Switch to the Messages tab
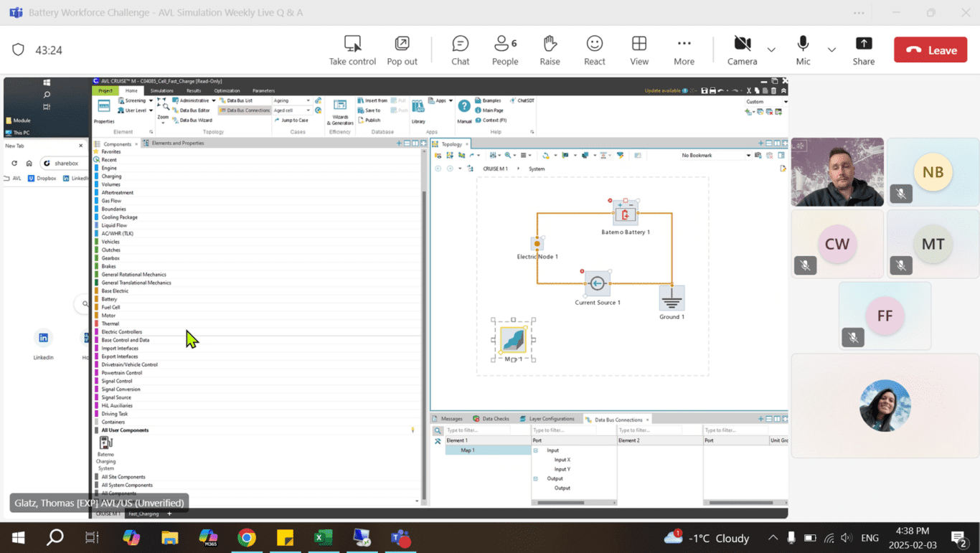The height and width of the screenshot is (553, 980). [448, 419]
